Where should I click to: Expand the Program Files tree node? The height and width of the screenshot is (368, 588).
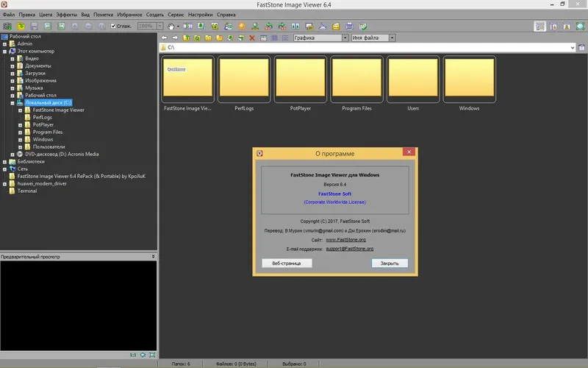[x=21, y=132]
